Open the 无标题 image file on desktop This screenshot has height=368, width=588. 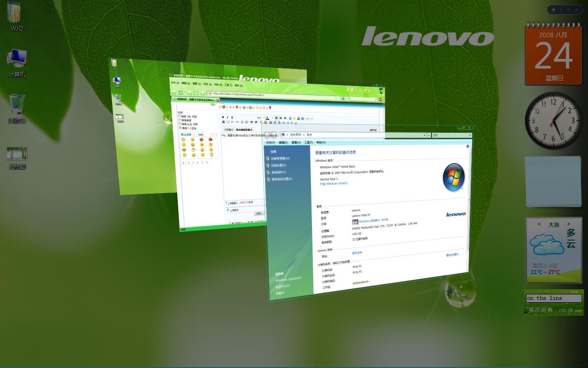17,158
